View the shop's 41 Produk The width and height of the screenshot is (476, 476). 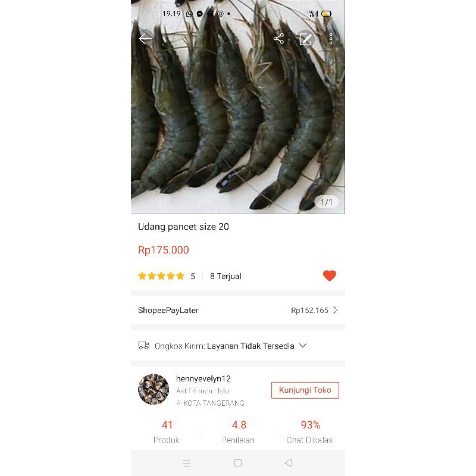pyautogui.click(x=167, y=431)
